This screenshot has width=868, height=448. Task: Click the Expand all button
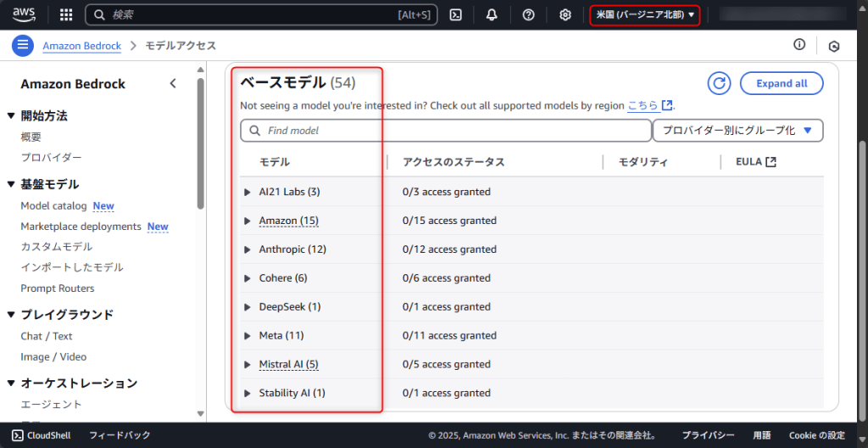pos(782,84)
